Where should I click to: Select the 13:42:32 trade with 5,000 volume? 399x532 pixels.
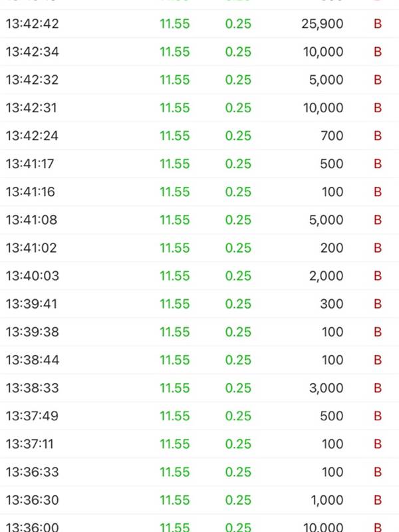199,80
